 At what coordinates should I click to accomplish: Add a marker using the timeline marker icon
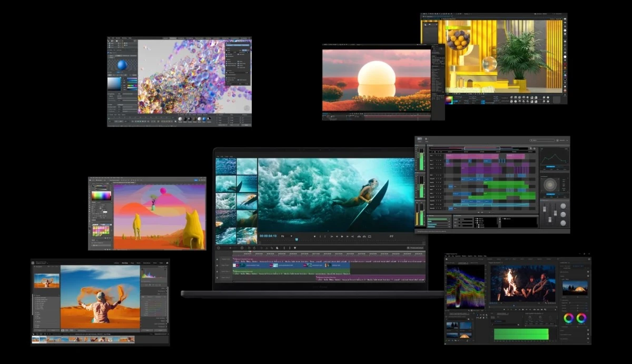tap(295, 248)
